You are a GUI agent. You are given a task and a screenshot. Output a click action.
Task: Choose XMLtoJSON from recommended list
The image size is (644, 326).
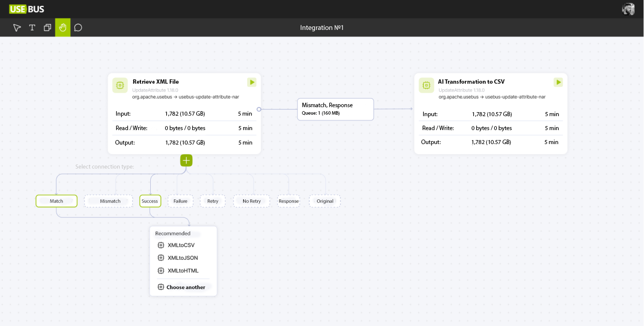[183, 258]
